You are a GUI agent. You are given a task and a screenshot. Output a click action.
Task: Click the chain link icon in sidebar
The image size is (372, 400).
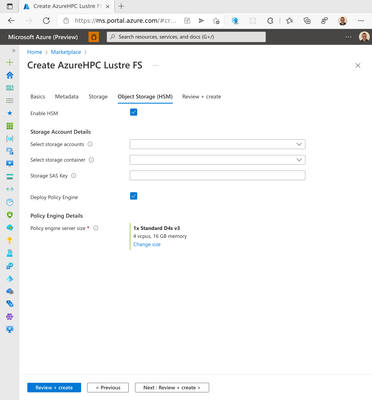coord(10,304)
